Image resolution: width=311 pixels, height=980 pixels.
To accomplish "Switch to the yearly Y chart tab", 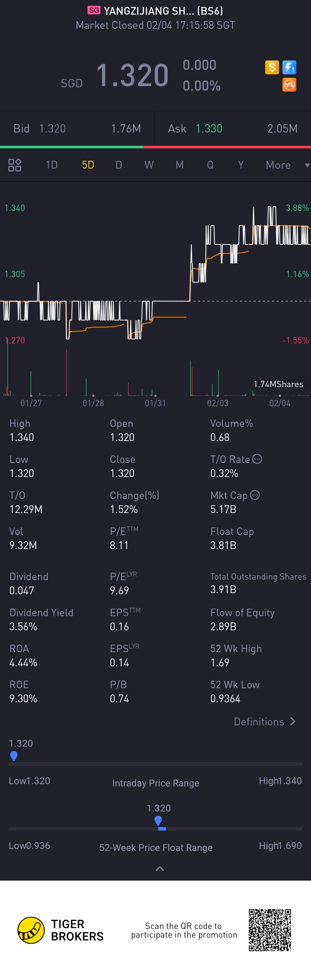I will click(241, 165).
